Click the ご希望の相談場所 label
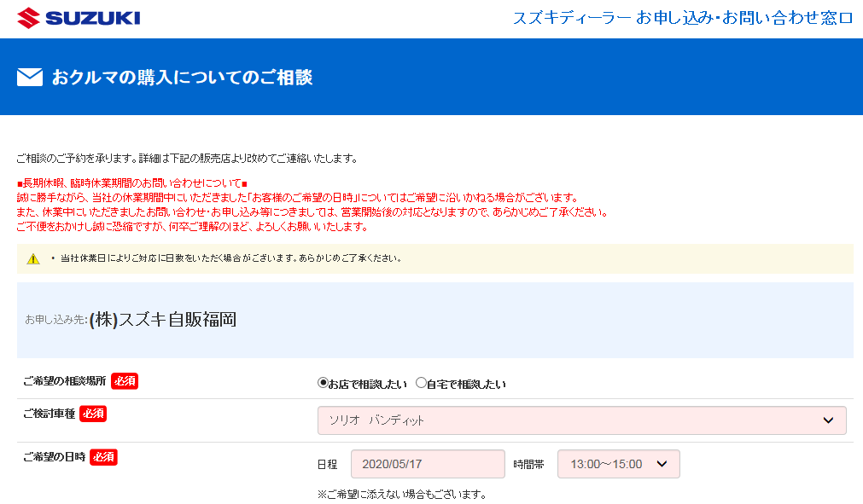Viewport: 863px width, 504px height. (64, 381)
